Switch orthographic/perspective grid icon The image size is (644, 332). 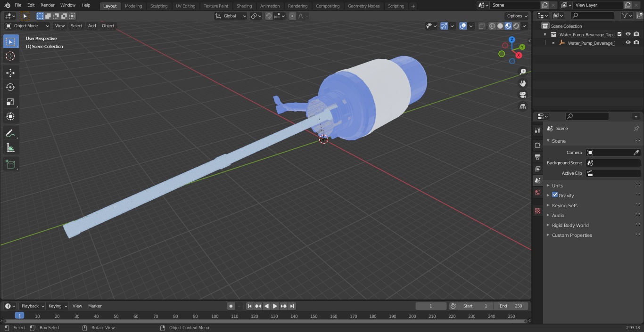pyautogui.click(x=522, y=107)
